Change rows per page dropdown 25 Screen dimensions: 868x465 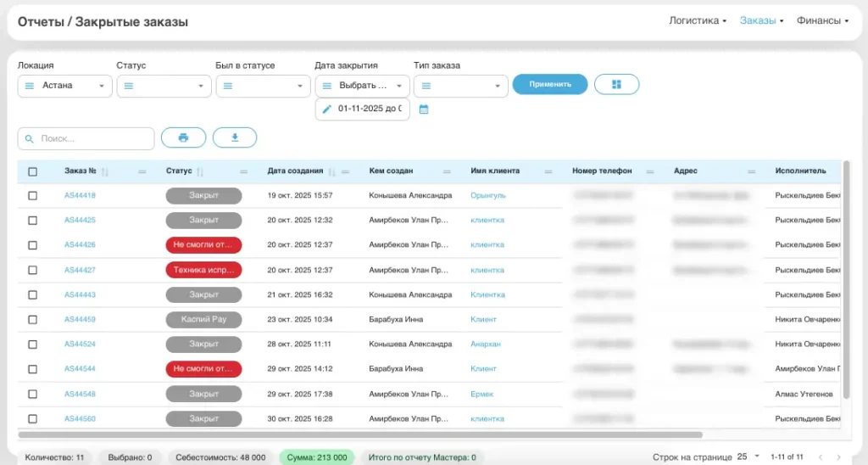coord(748,457)
